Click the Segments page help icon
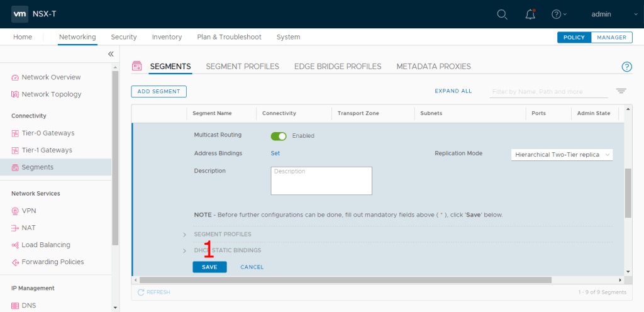644x312 pixels. point(626,67)
